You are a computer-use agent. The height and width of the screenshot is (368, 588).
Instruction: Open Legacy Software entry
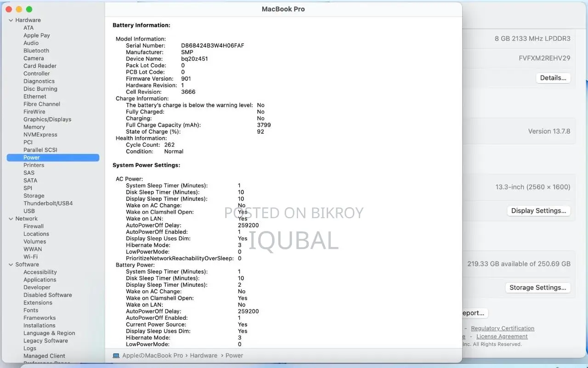[x=46, y=341]
